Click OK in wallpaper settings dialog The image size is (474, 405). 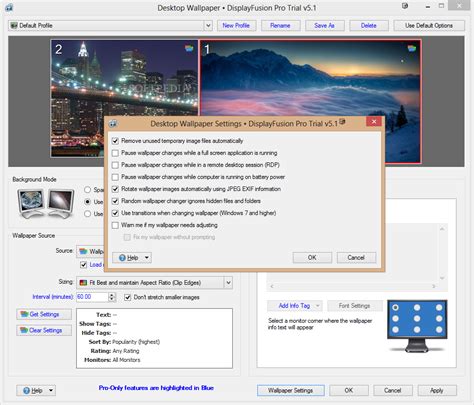(x=312, y=258)
